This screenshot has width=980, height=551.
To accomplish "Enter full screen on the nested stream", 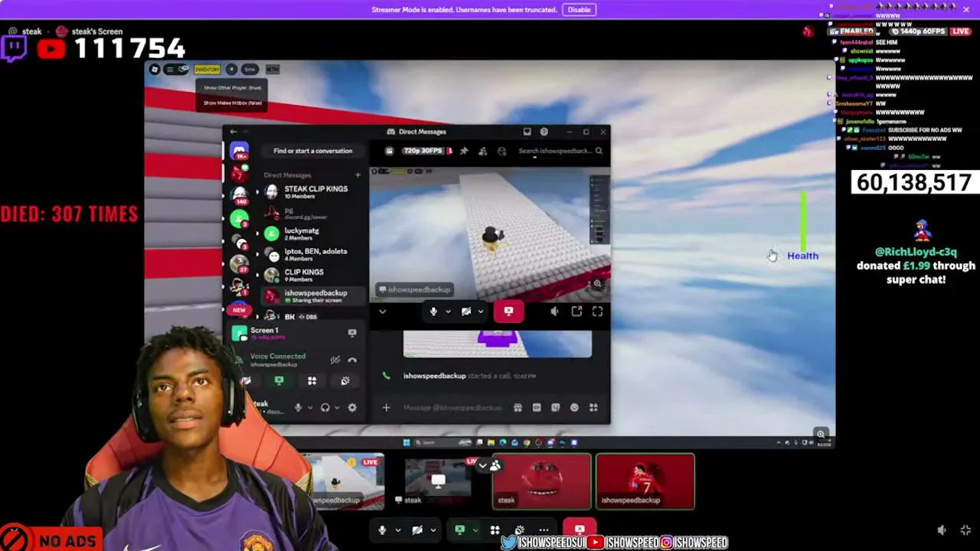I will point(597,311).
